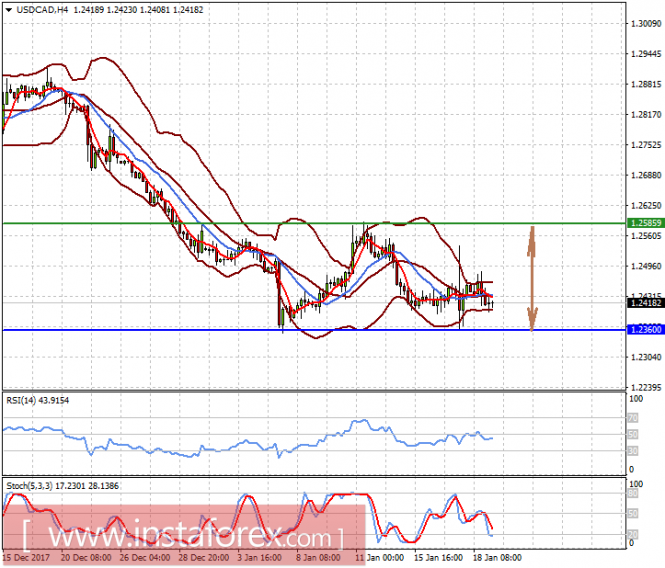Screen dimensions: 665x568
Task: Click the green 1.25859 resistance price label
Action: pyautogui.click(x=645, y=223)
